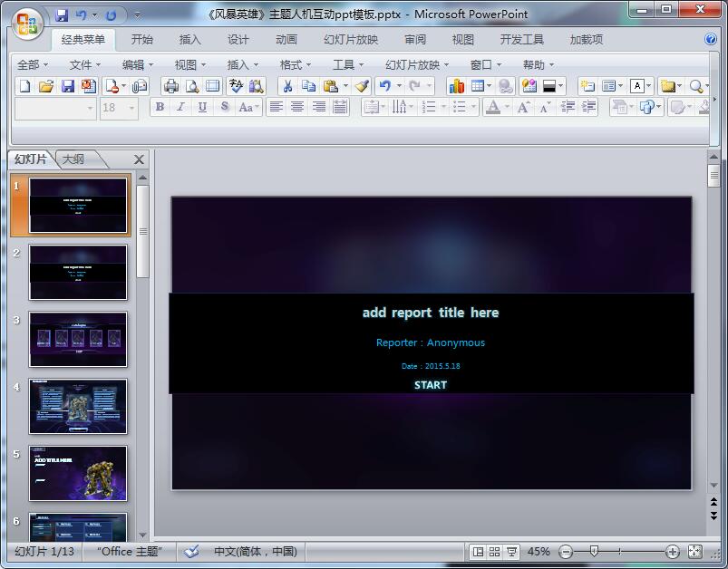
Task: Toggle italic formatting
Action: click(181, 107)
